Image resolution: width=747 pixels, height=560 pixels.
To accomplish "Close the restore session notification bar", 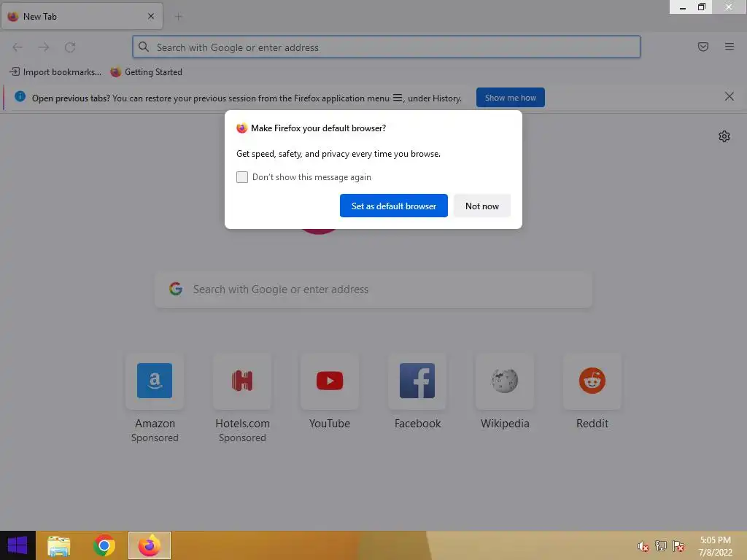I will pos(729,97).
